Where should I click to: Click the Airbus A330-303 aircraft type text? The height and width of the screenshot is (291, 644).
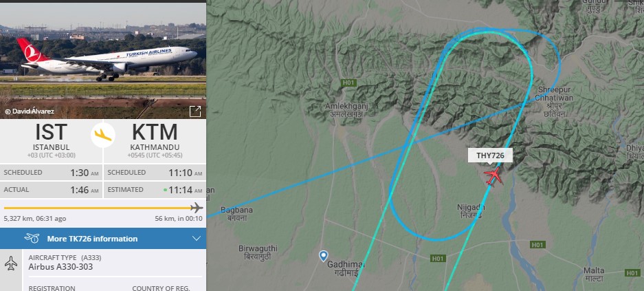coord(60,267)
